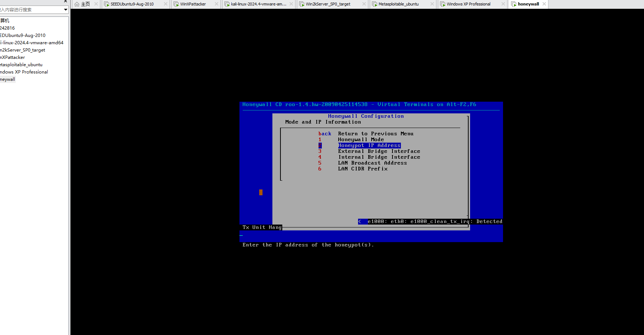Close the kali-linux-2024.4 tab
The image size is (644, 335).
coord(291,4)
